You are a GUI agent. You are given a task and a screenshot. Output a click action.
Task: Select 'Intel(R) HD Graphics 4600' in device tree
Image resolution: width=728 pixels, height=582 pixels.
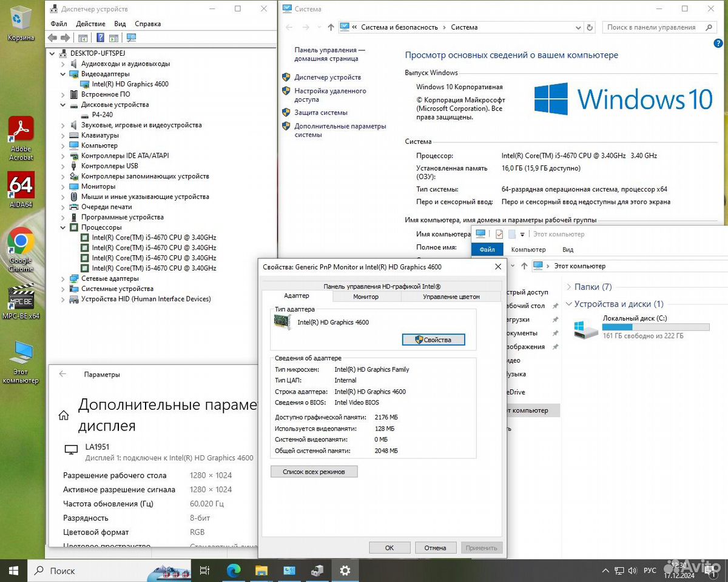coord(130,84)
